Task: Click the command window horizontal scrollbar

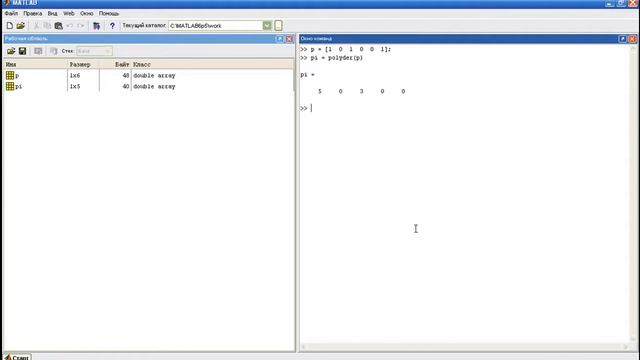Action: pos(465,347)
